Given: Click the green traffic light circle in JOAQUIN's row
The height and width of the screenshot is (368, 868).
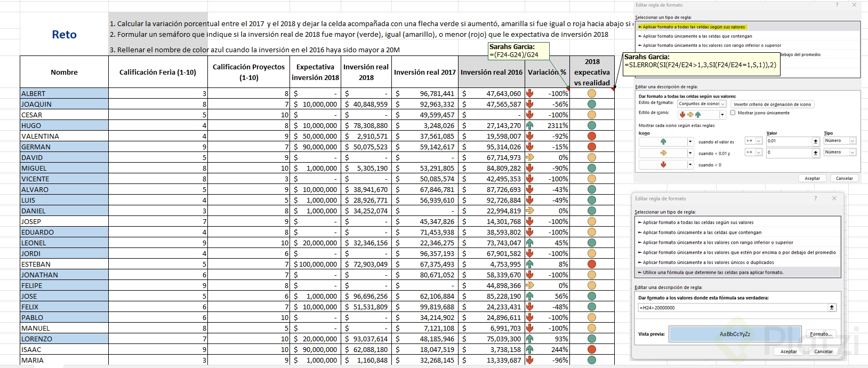Looking at the screenshot, I should point(591,104).
